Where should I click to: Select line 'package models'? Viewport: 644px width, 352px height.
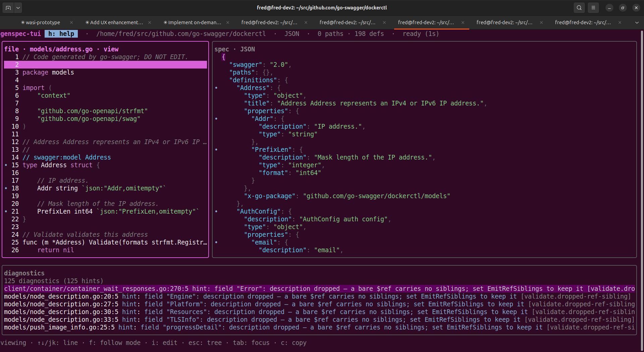tap(48, 72)
